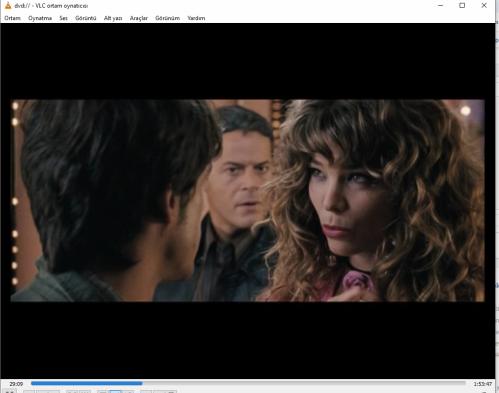Image resolution: width=499 pixels, height=393 pixels.
Task: Open the Görüntü menu
Action: [x=86, y=18]
